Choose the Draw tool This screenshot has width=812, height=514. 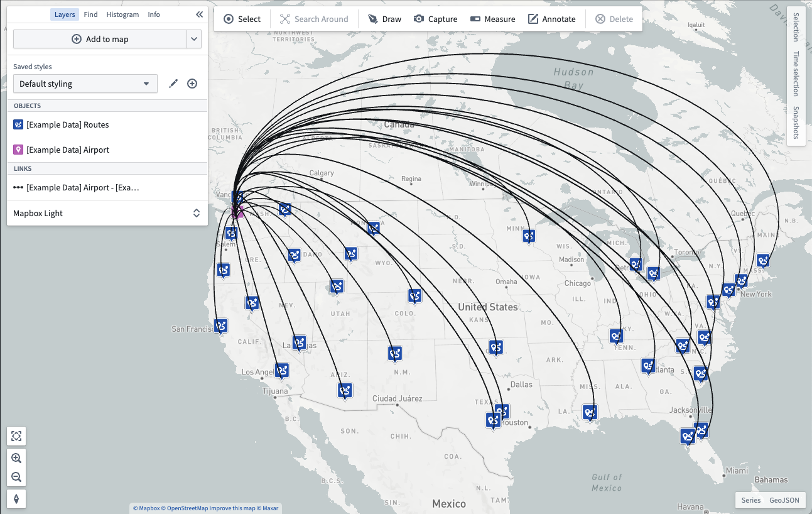(384, 19)
